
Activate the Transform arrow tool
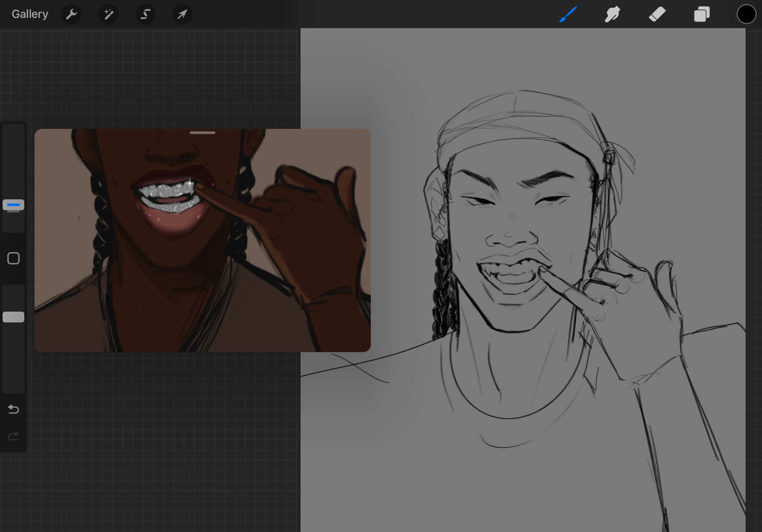[x=182, y=14]
